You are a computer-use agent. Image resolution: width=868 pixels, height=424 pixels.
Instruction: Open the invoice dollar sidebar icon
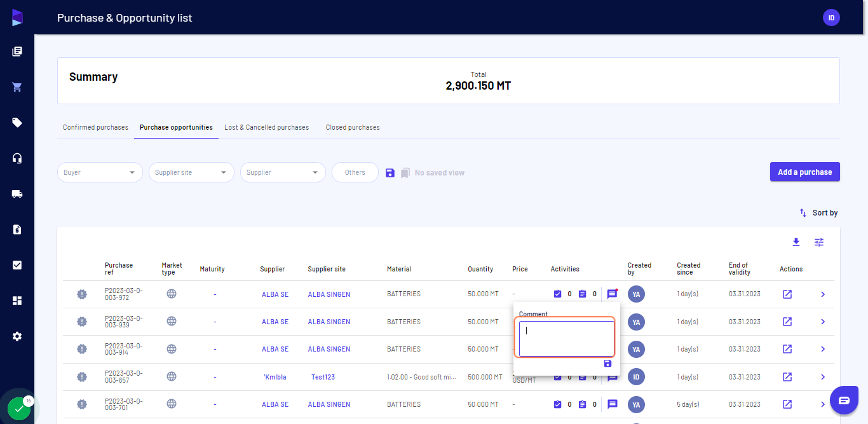coord(17,229)
